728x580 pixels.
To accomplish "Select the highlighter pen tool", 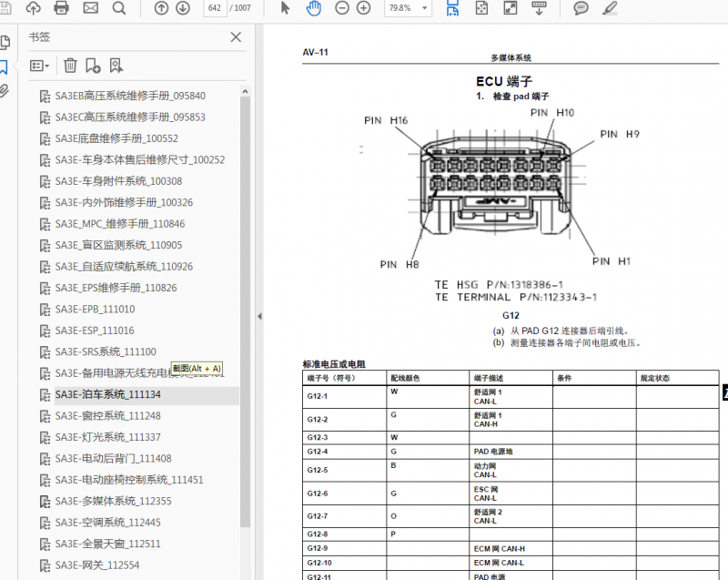I will [610, 7].
